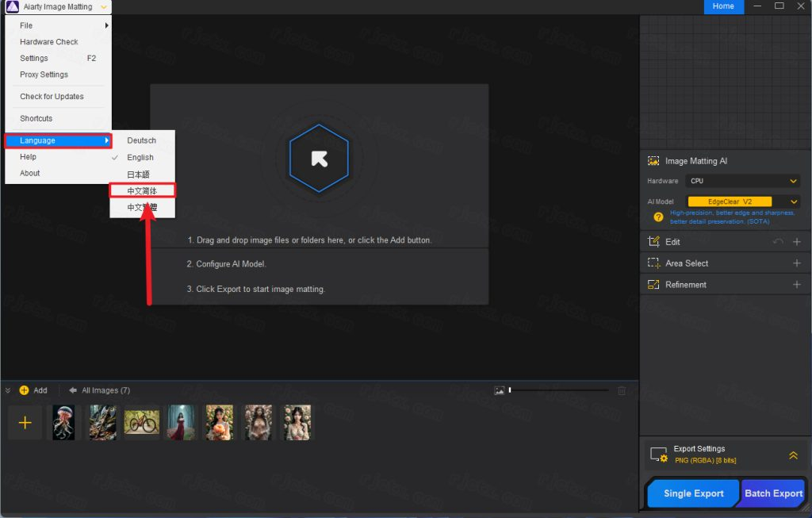Click the yellow question mark info icon
The image size is (812, 518).
[658, 217]
